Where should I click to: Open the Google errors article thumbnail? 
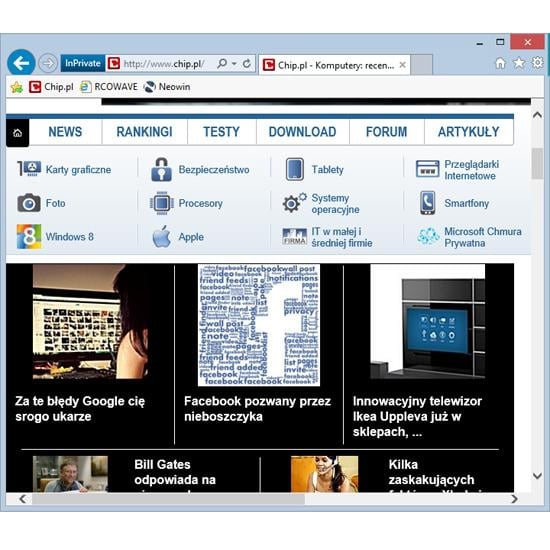[90, 322]
